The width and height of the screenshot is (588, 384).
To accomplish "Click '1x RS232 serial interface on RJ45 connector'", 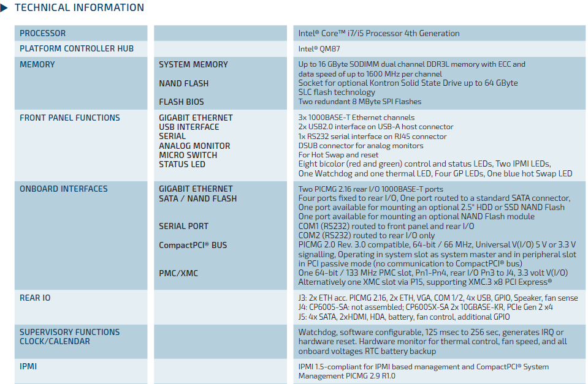I will 372,137.
